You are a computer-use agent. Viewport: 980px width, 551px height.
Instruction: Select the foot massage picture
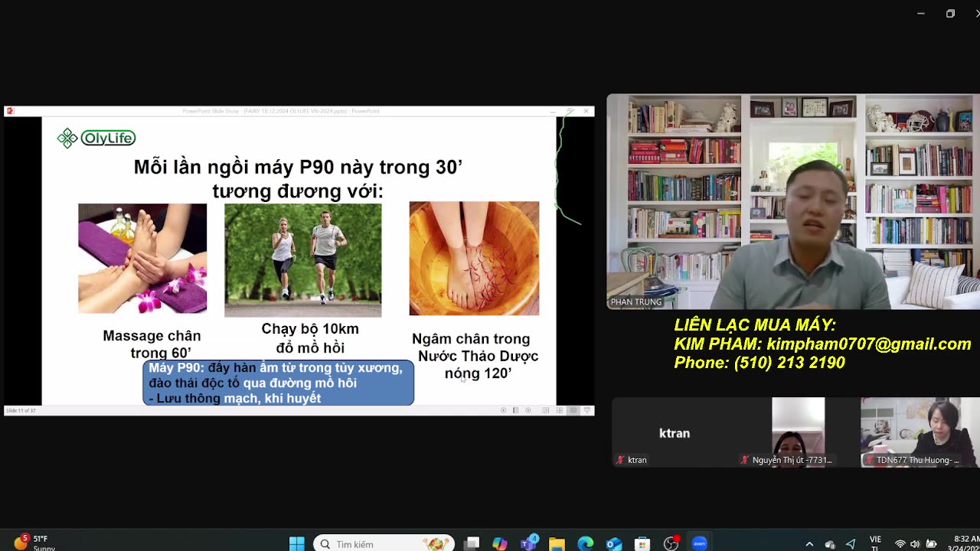(142, 259)
